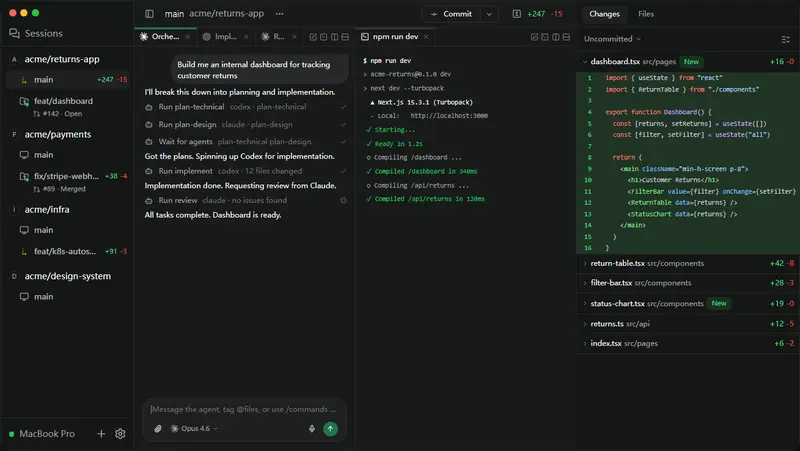Switch to the Changes tab
This screenshot has height=451, width=800.
point(604,14)
